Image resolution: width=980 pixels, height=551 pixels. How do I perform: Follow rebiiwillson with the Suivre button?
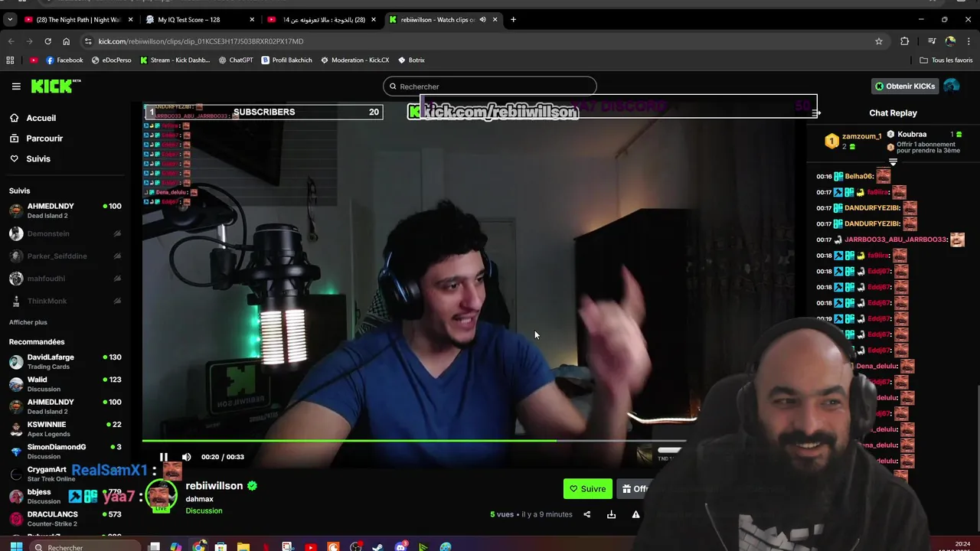click(x=587, y=489)
